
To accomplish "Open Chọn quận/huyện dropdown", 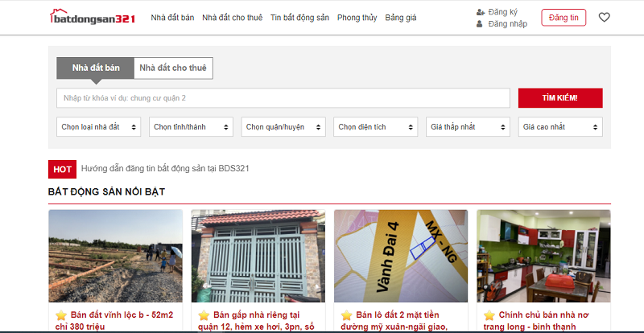I will (x=283, y=127).
